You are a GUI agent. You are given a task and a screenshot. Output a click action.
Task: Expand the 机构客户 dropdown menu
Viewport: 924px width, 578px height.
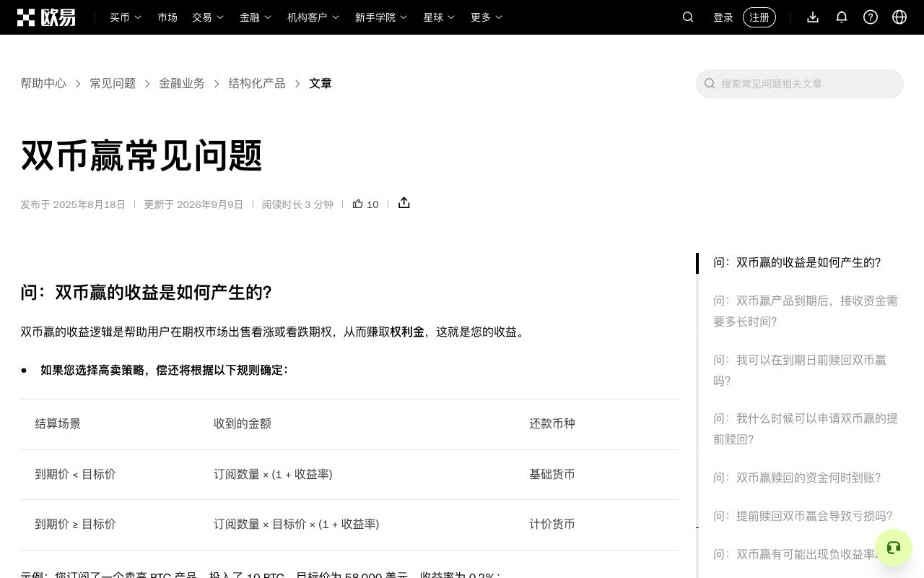313,17
